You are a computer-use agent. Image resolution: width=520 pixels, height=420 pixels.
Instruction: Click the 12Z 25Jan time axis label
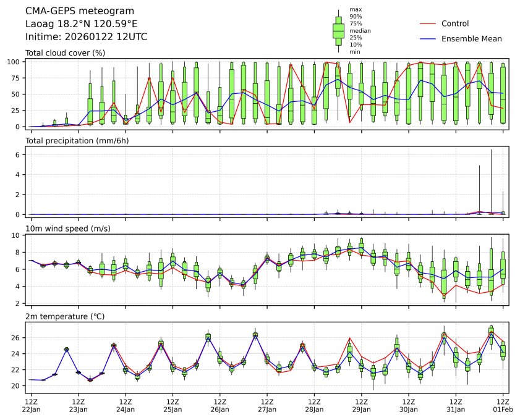pyautogui.click(x=173, y=405)
